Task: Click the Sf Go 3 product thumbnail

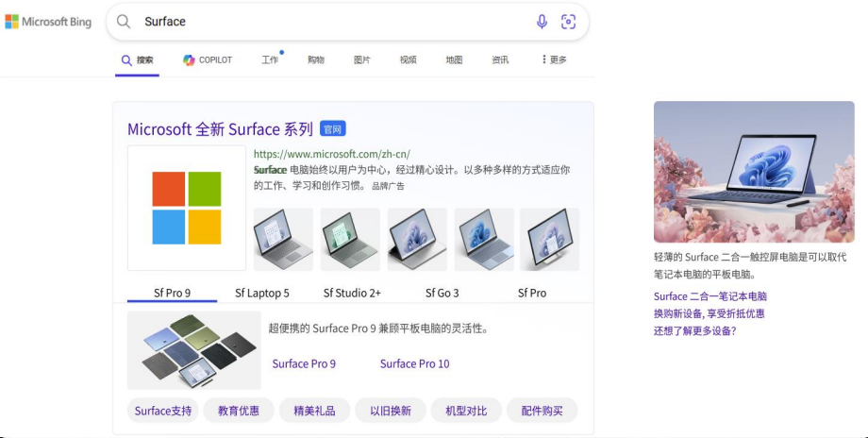Action: click(x=484, y=239)
